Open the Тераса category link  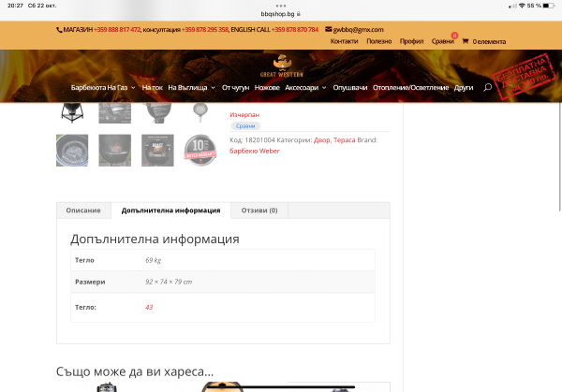coord(344,140)
